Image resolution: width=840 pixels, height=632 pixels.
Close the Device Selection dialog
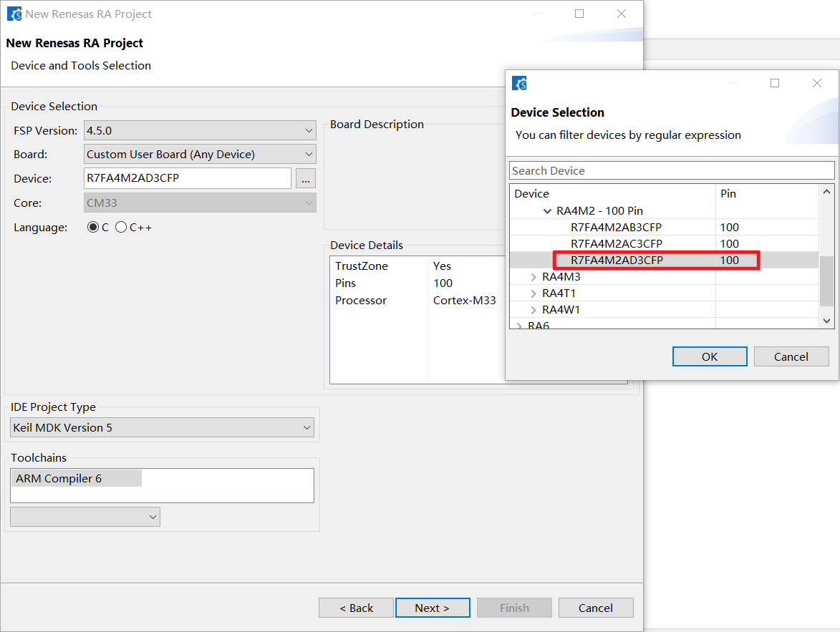816,83
